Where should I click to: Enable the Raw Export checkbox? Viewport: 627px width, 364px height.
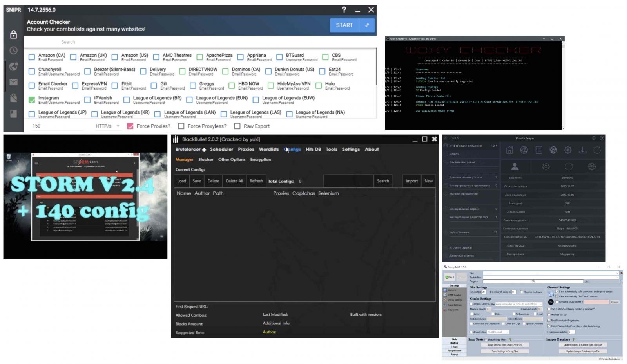point(237,126)
